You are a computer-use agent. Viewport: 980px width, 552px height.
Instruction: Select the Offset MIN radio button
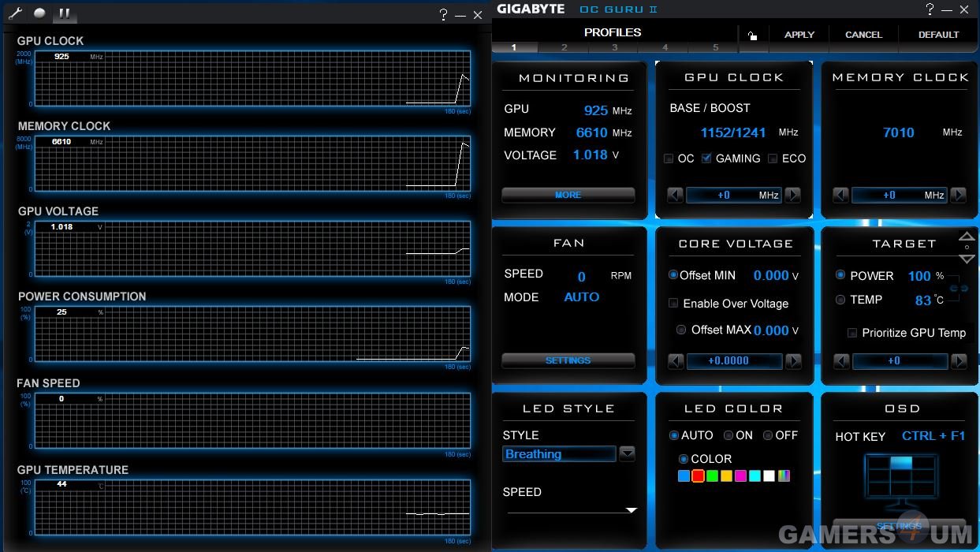point(673,275)
